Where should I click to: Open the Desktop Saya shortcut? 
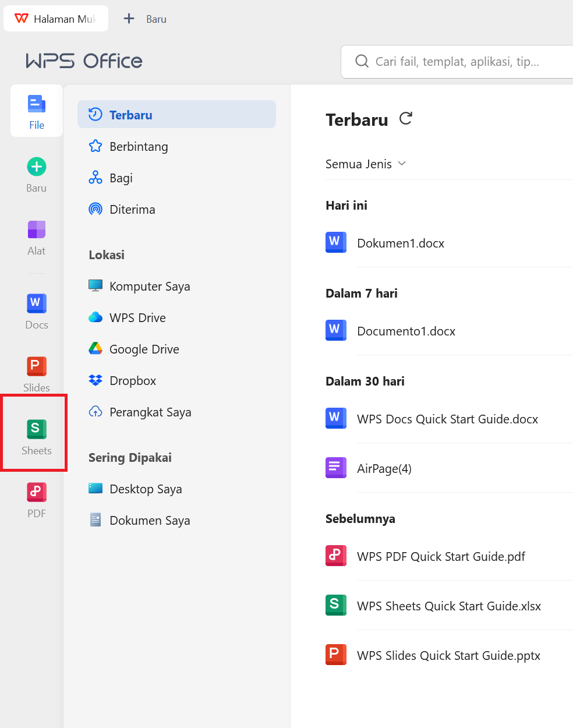(x=146, y=489)
